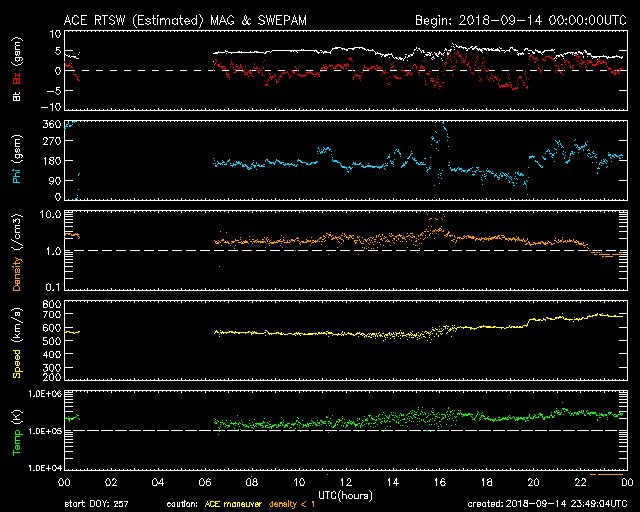Click the 12 hour tick on the time axis
Viewport: 640px width, 512px height.
coord(343,482)
